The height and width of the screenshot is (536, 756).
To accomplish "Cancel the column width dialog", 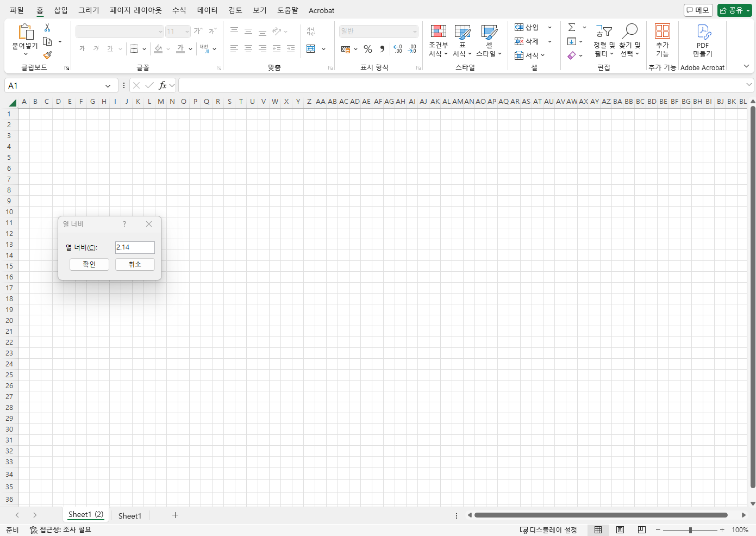I will point(135,264).
